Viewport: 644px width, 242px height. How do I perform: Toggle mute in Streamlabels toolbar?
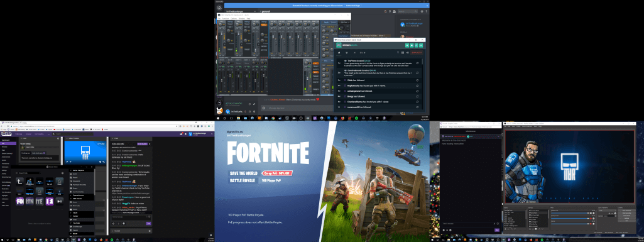tap(407, 53)
